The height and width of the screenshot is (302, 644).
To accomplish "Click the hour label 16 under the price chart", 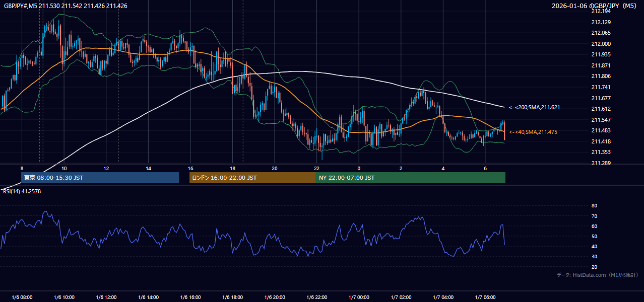I will (x=190, y=168).
